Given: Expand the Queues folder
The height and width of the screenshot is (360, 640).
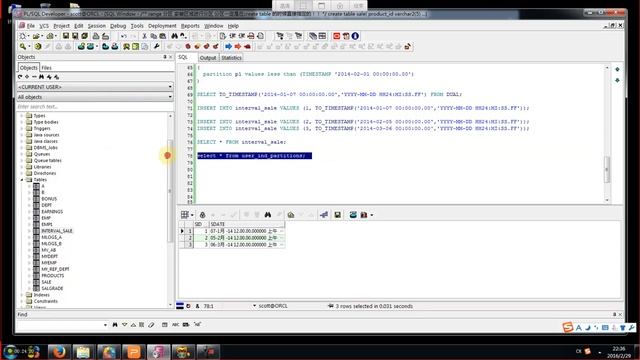Looking at the screenshot, I should point(22,154).
